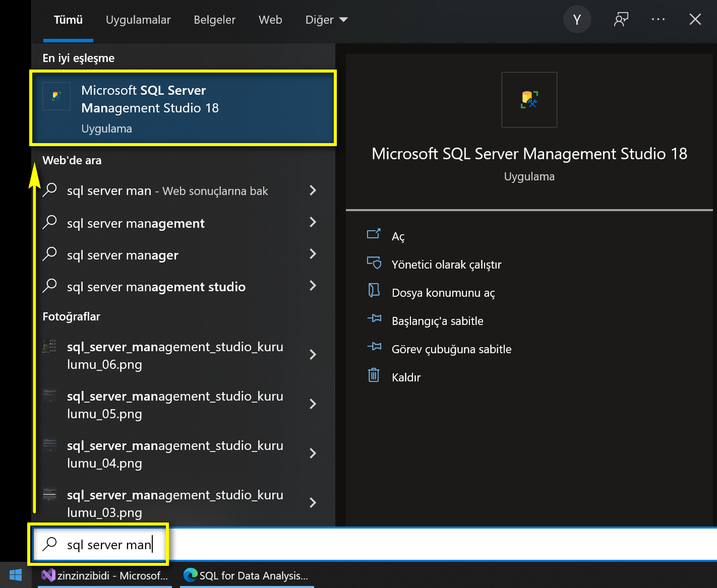
Task: Click search icon beside 'sql server man' web result
Action: (49, 190)
